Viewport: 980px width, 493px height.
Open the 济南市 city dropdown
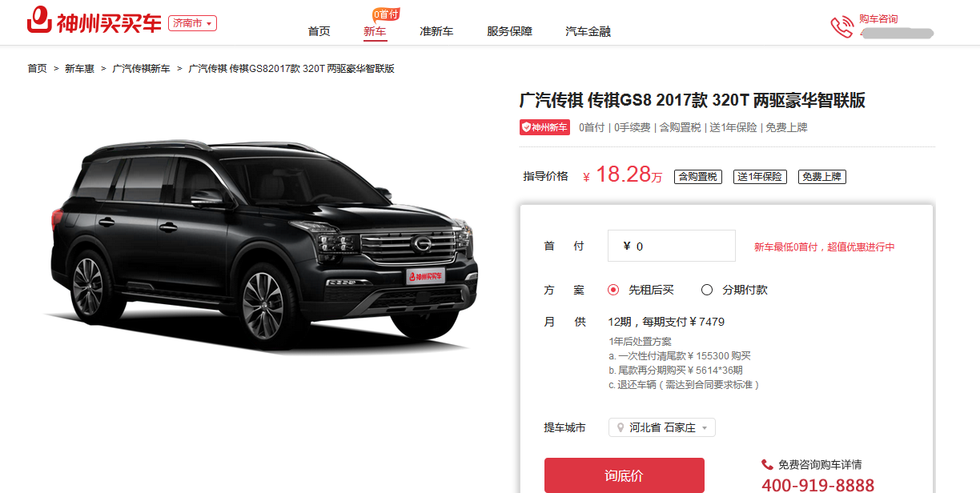click(192, 23)
